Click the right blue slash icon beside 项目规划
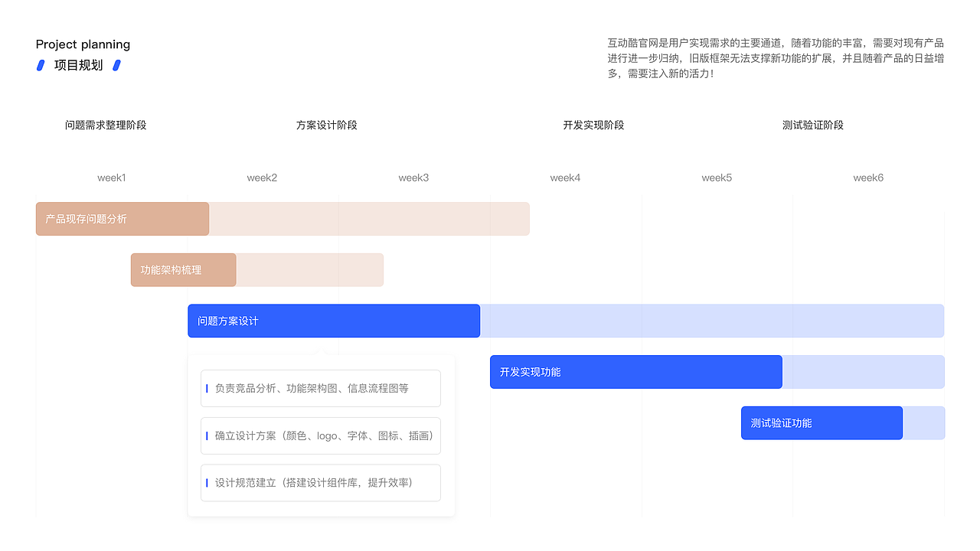 pos(116,65)
